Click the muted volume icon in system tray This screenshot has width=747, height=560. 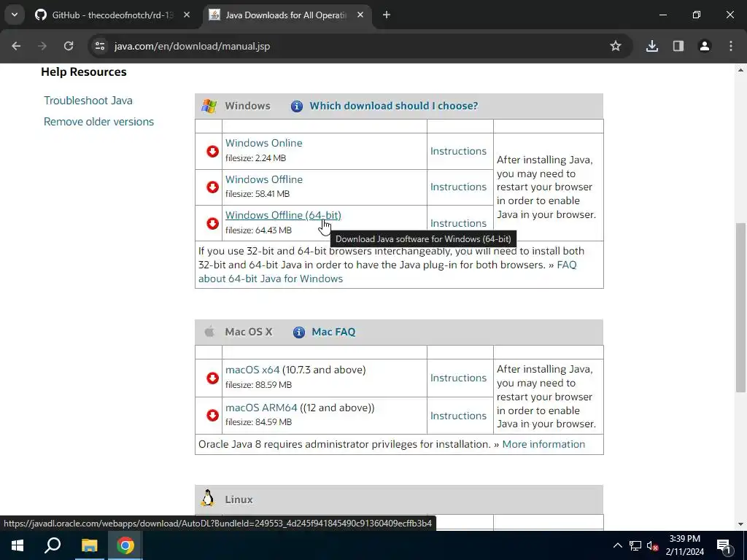[x=653, y=545]
